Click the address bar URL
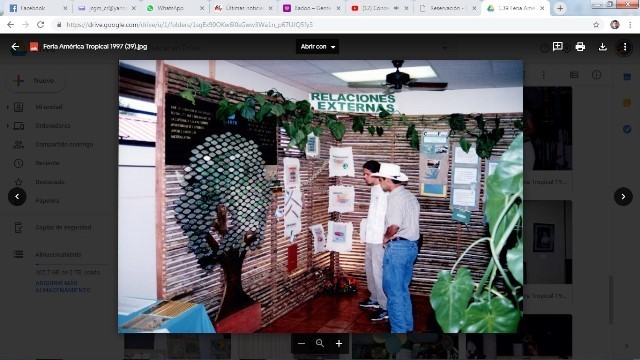The width and height of the screenshot is (640, 360). coord(189,24)
